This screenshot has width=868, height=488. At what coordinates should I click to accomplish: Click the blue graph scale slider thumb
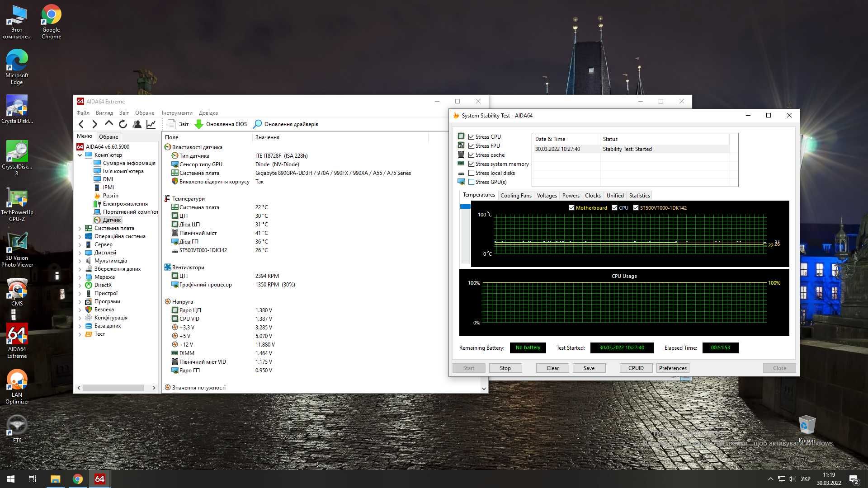point(465,206)
